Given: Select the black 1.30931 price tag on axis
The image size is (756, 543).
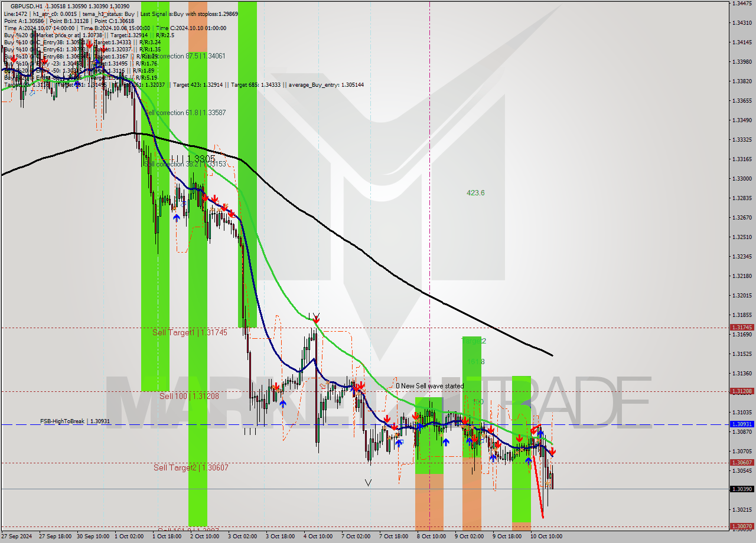Looking at the screenshot, I should coord(742,424).
